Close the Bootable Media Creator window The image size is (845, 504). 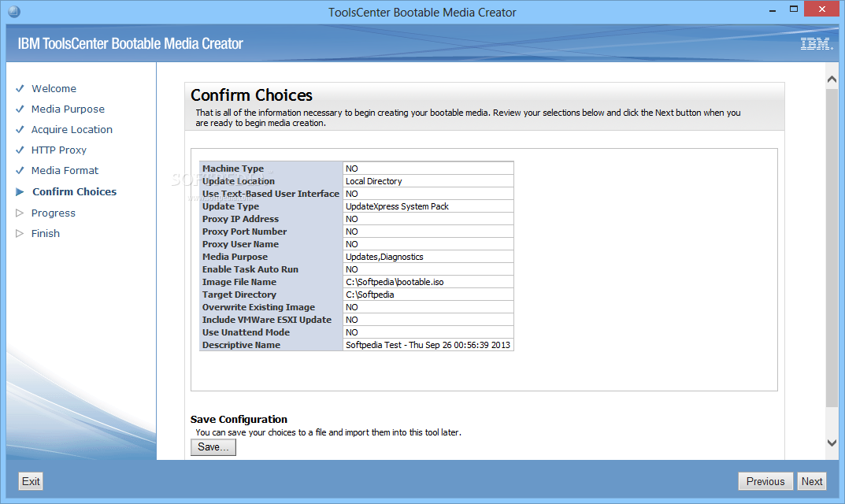(822, 9)
